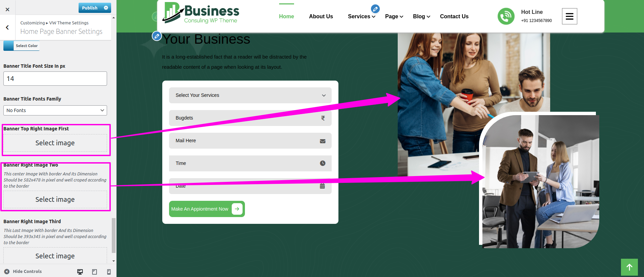Open Publish settings gear icon
Viewport: 644px width, 277px height.
(106, 8)
